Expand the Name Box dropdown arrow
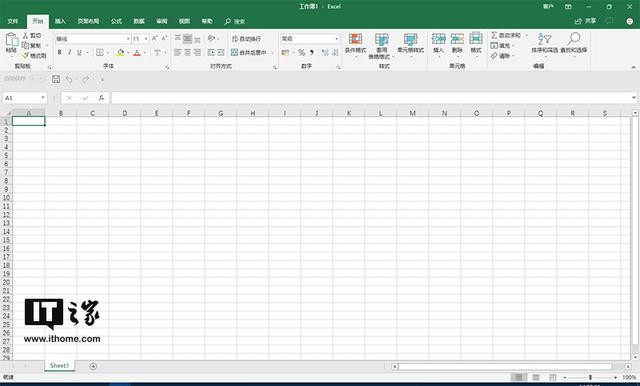This screenshot has height=386, width=640. (x=42, y=98)
